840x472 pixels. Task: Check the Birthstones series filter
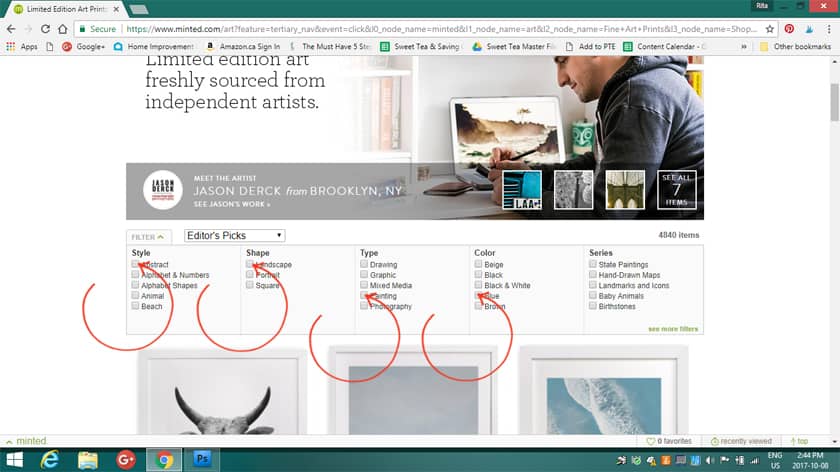tap(592, 305)
